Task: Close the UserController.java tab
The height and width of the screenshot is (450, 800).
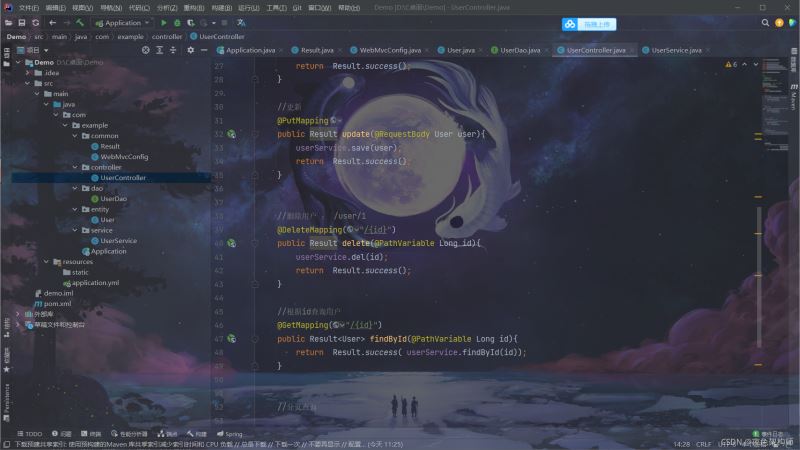Action: tap(632, 51)
